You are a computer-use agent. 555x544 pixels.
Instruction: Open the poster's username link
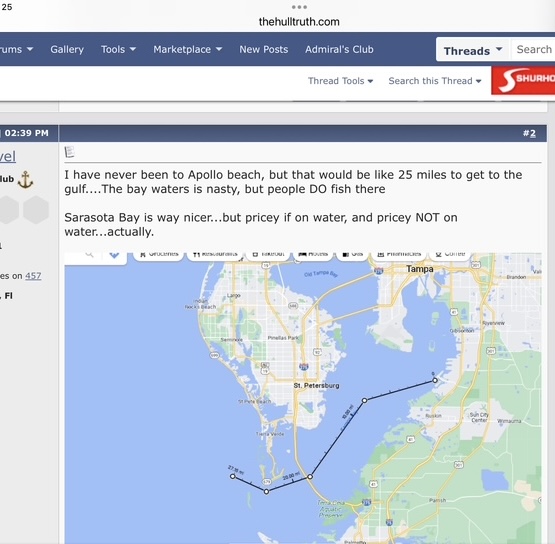[7, 156]
